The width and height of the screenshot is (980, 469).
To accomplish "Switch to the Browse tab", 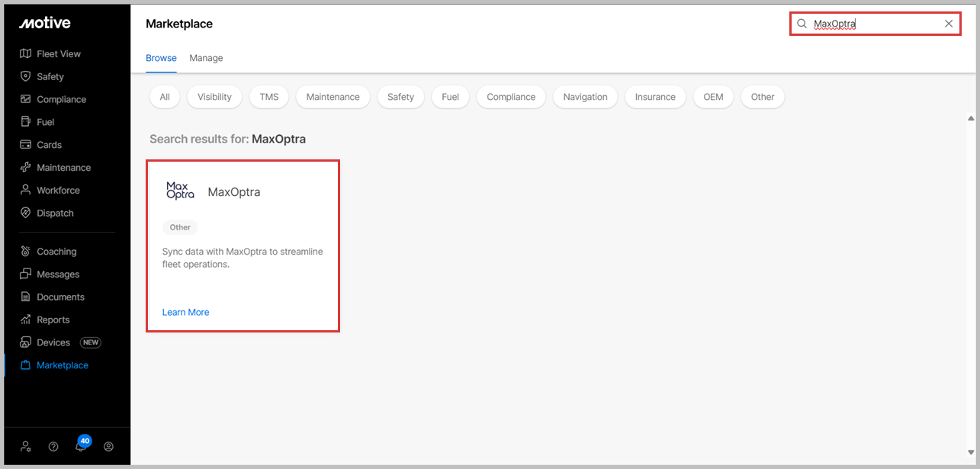I will coord(161,58).
